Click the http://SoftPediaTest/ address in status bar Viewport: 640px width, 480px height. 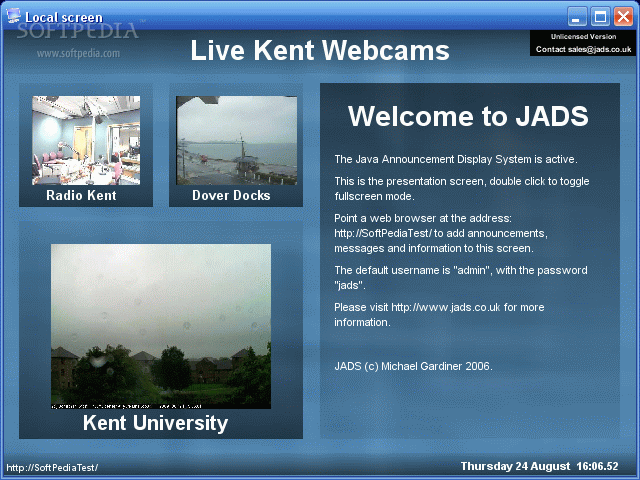(52, 468)
